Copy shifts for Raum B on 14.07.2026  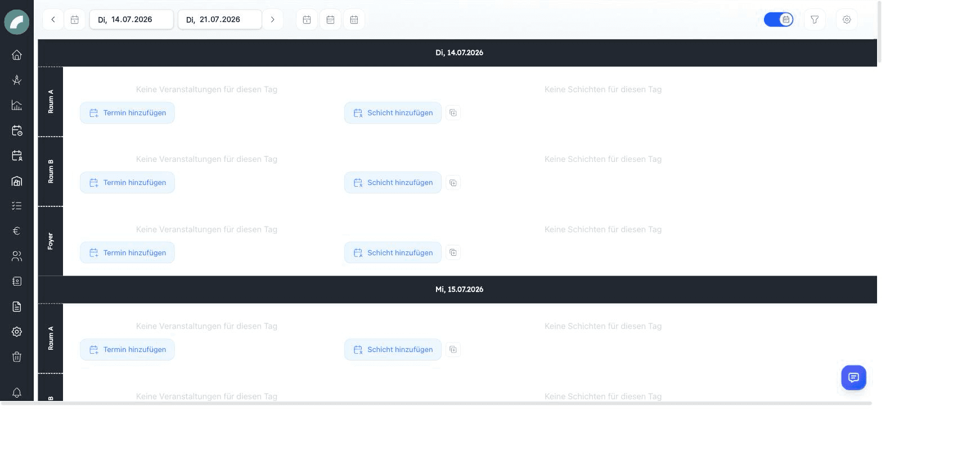[x=453, y=183]
